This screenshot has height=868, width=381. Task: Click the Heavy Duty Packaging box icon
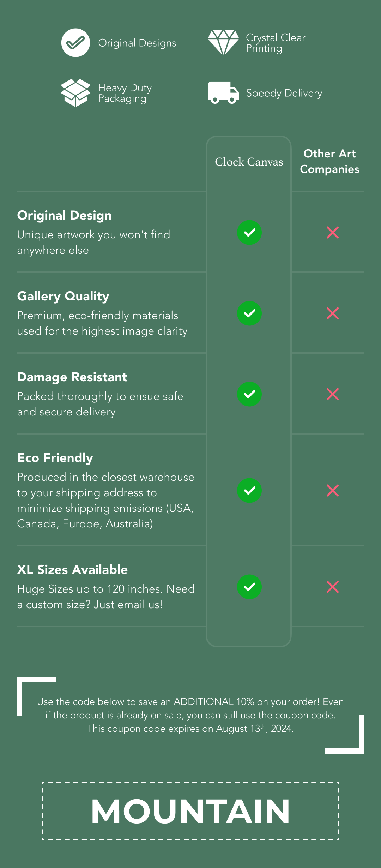click(x=75, y=93)
